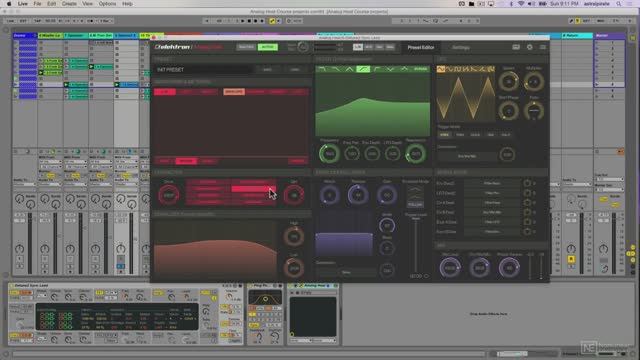Open the Create menu
This screenshot has height=360, width=640.
pyautogui.click(x=69, y=4)
